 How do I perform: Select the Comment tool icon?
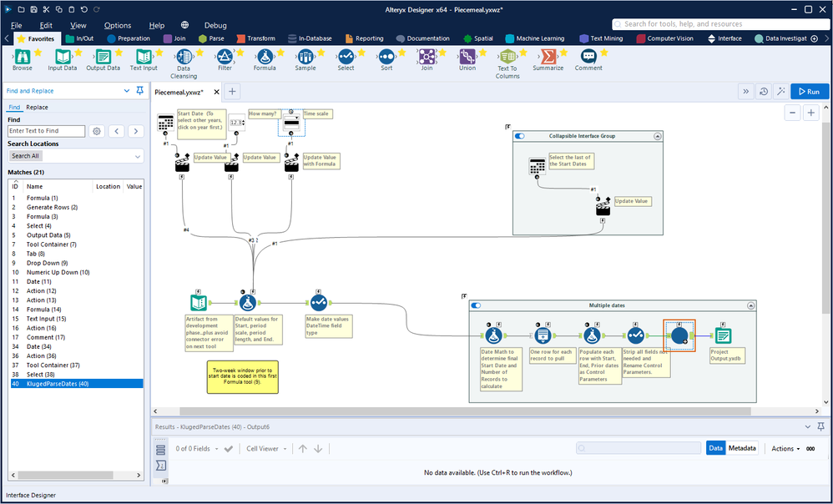(x=588, y=58)
